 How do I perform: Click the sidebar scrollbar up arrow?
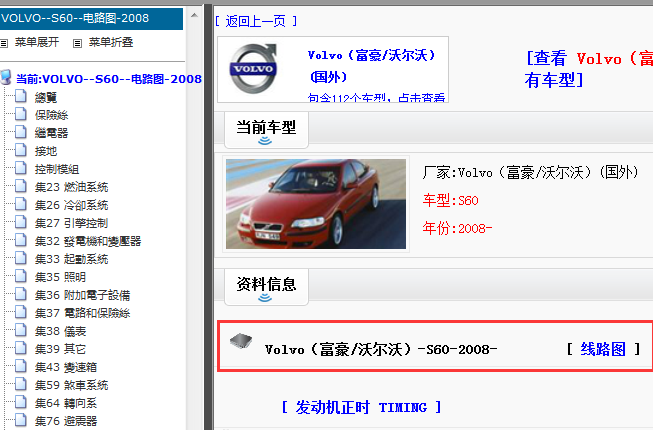[194, 15]
